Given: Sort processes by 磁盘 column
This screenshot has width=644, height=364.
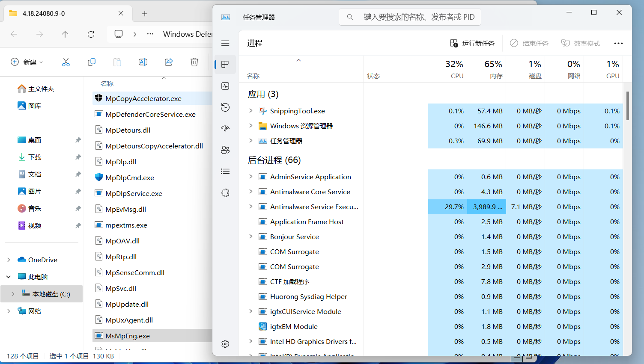Looking at the screenshot, I should pyautogui.click(x=525, y=68).
